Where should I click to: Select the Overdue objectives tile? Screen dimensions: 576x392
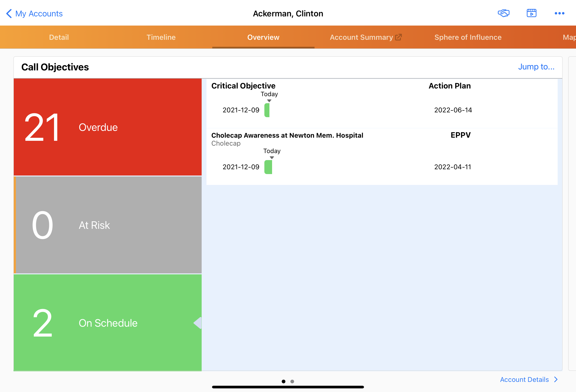pos(108,127)
